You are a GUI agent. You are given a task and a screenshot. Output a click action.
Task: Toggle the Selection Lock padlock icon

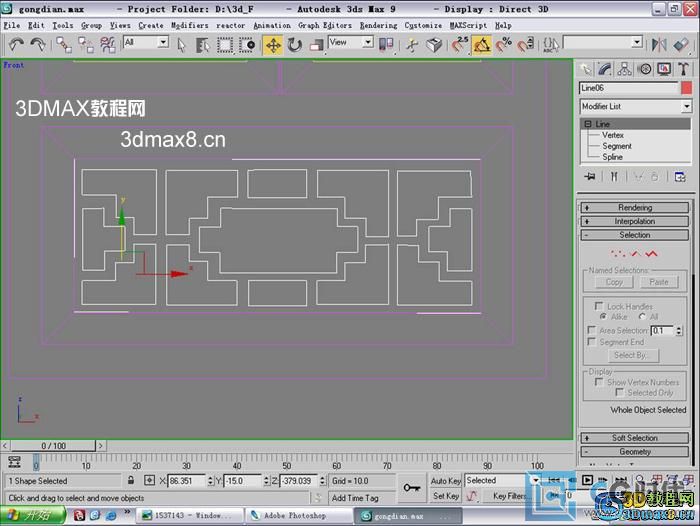(131, 480)
